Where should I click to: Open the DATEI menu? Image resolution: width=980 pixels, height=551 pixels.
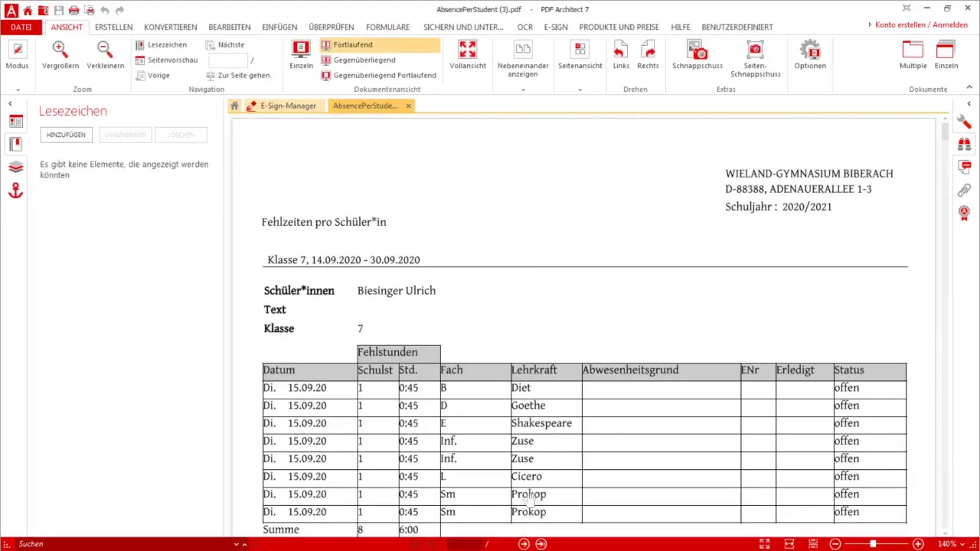[x=21, y=27]
